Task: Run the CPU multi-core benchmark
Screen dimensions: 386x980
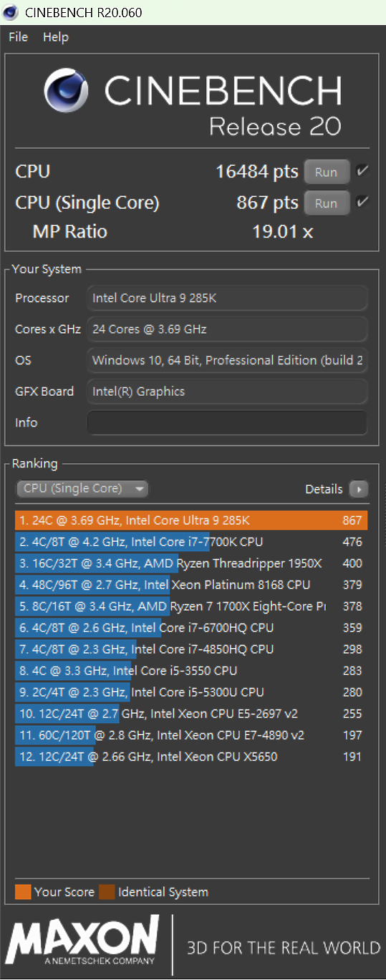Action: 327,172
